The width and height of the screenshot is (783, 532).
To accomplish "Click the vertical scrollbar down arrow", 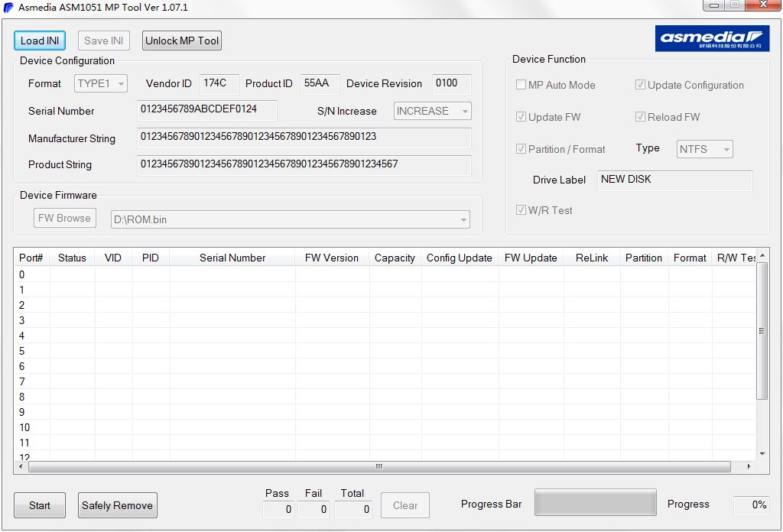I will click(762, 453).
